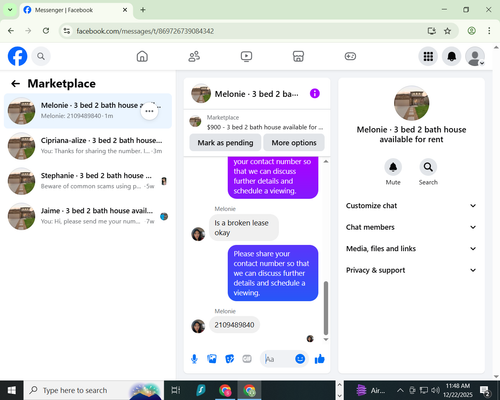Viewport: 500px width, 400px height.
Task: Click listing photo in right info panel
Action: pos(411,103)
